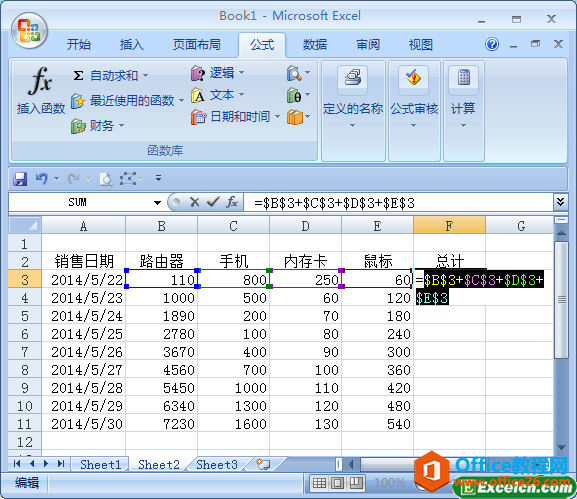Viewport: 577px width, 499px height.
Task: Open the Financial functions book icon
Action: click(78, 126)
